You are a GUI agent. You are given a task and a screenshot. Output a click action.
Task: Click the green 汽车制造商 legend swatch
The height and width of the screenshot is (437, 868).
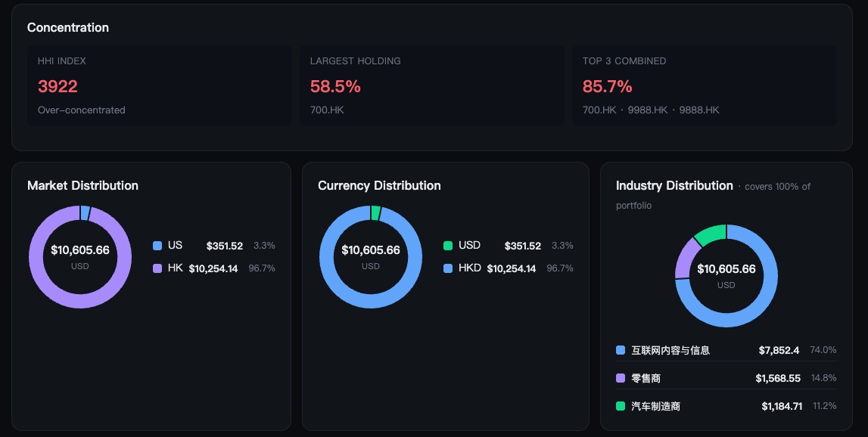[x=621, y=406]
